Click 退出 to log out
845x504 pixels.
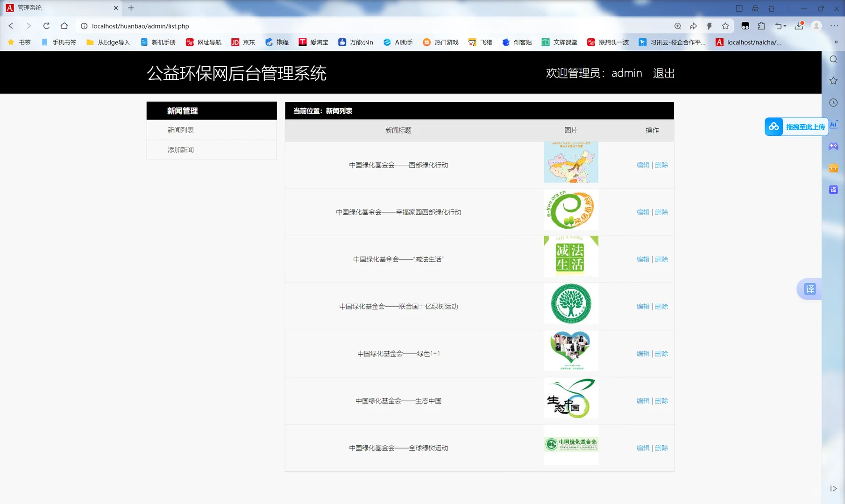pyautogui.click(x=663, y=73)
